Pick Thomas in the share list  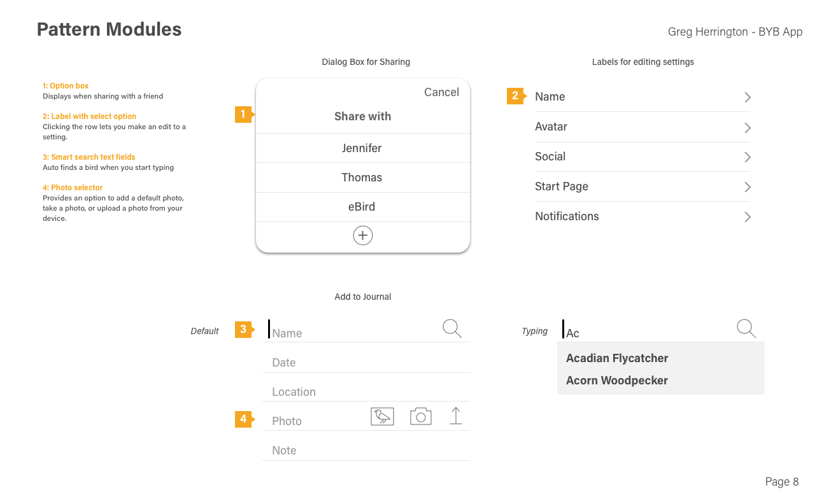coord(362,178)
